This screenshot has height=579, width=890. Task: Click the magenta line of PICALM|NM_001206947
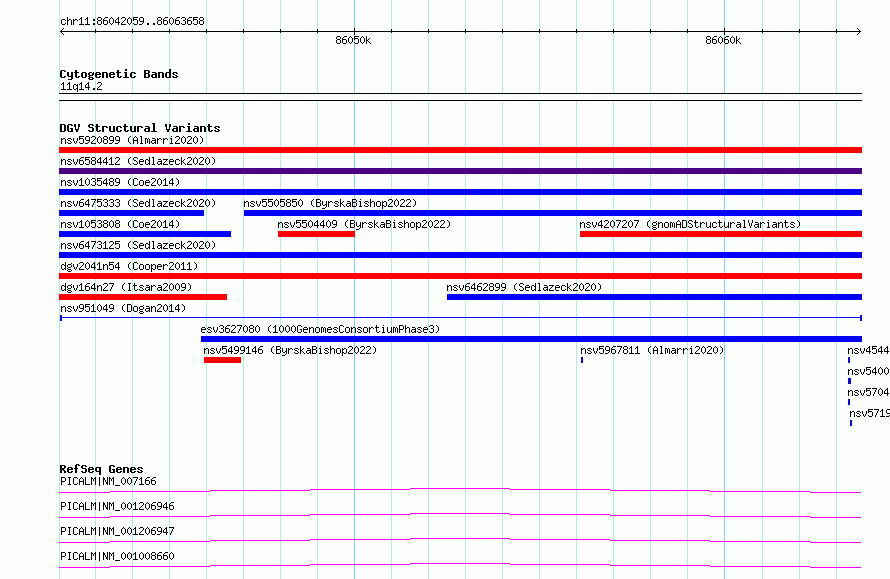tap(460, 540)
